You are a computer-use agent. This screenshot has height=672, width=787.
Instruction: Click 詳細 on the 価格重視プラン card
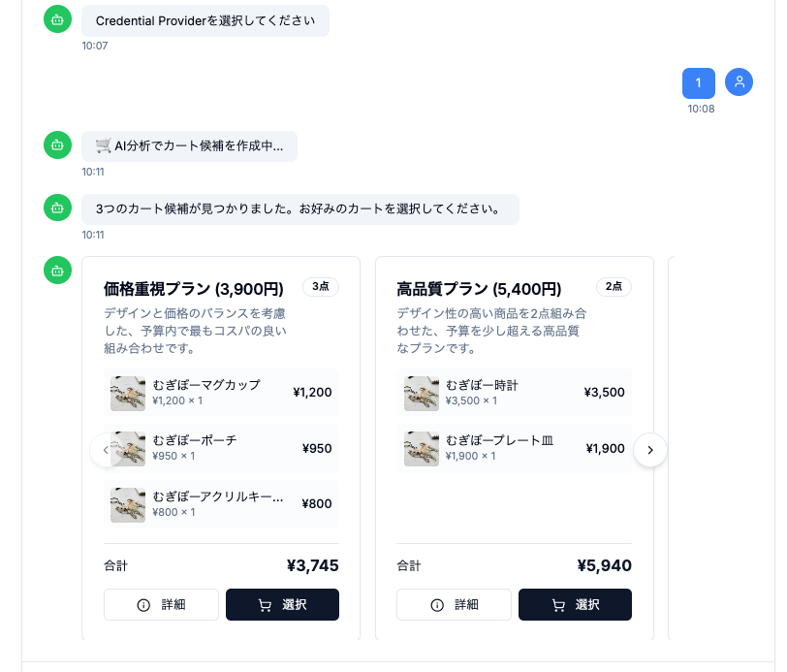click(161, 604)
